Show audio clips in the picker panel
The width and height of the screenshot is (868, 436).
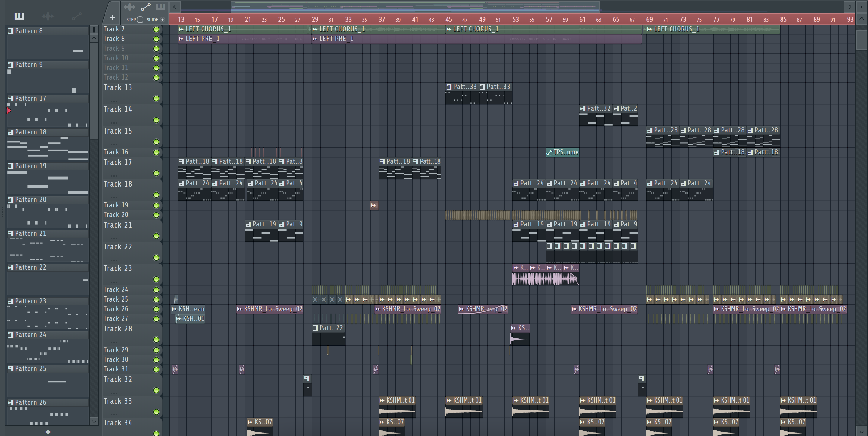(x=48, y=16)
